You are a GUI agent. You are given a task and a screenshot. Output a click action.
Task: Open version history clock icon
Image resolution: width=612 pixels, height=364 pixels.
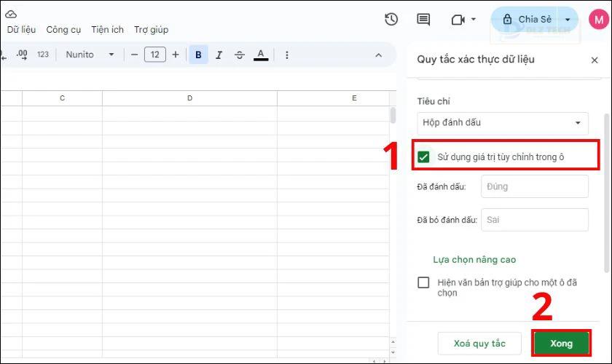[x=391, y=19]
